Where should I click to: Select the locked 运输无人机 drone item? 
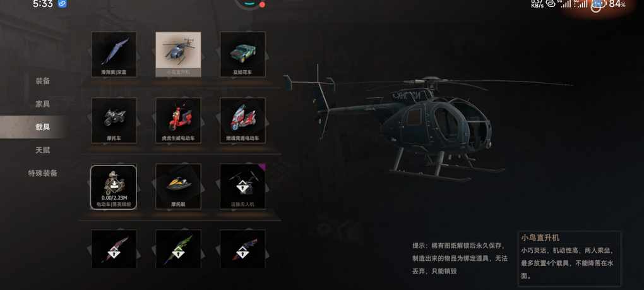pos(242,186)
